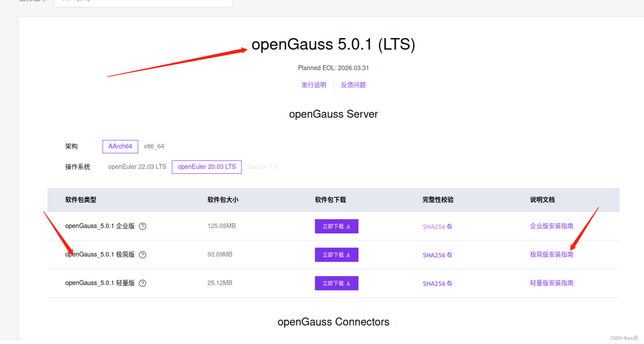Viewport: 644px width, 344px height.
Task: Click the 架构 label
Action: (71, 146)
